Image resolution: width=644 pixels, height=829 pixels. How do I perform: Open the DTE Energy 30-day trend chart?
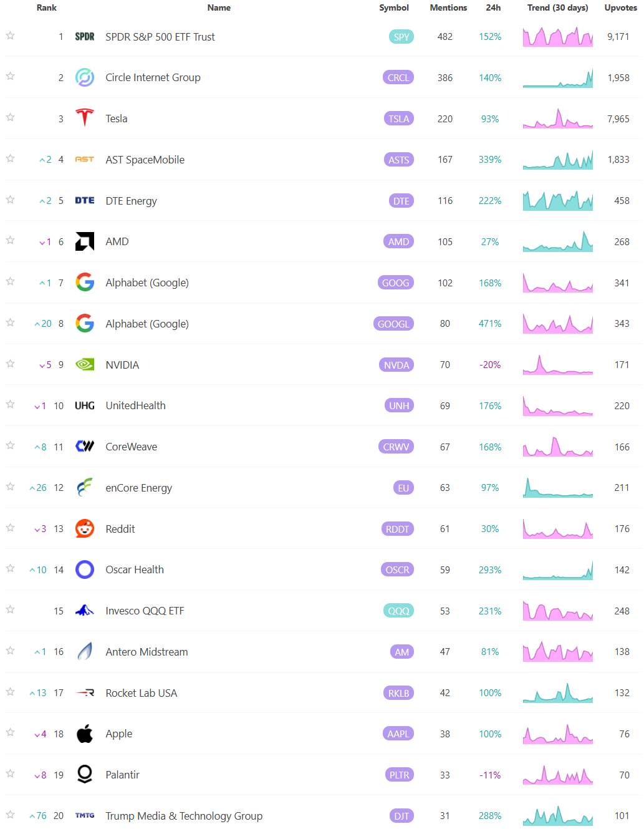point(558,201)
